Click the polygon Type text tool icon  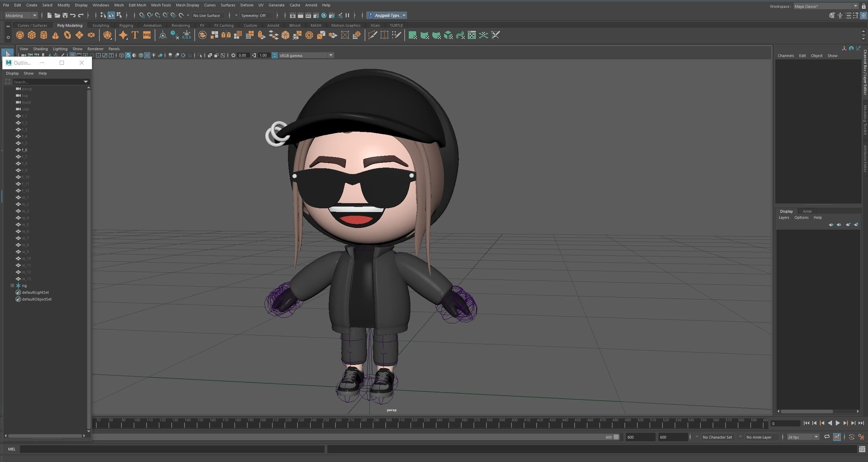[135, 35]
